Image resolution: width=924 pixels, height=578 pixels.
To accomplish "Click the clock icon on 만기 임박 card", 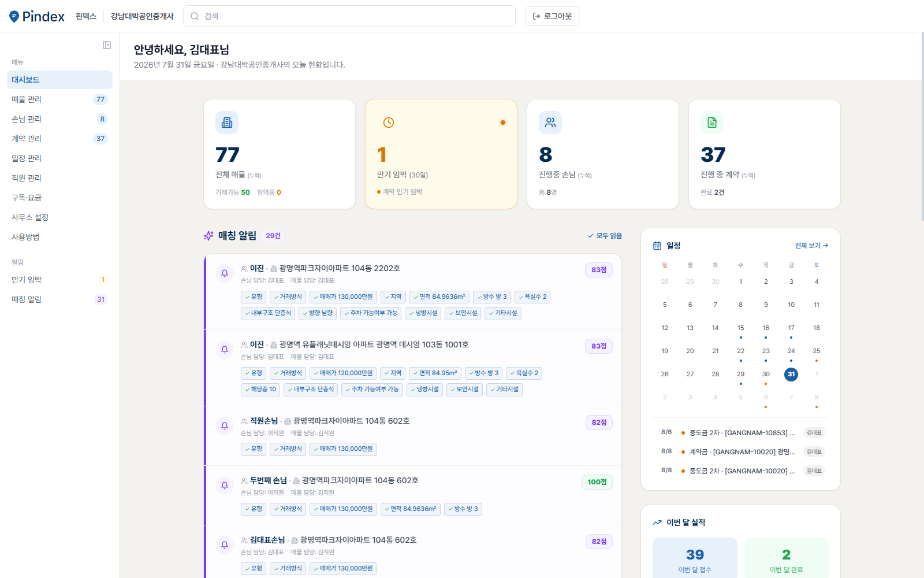I will (x=389, y=123).
